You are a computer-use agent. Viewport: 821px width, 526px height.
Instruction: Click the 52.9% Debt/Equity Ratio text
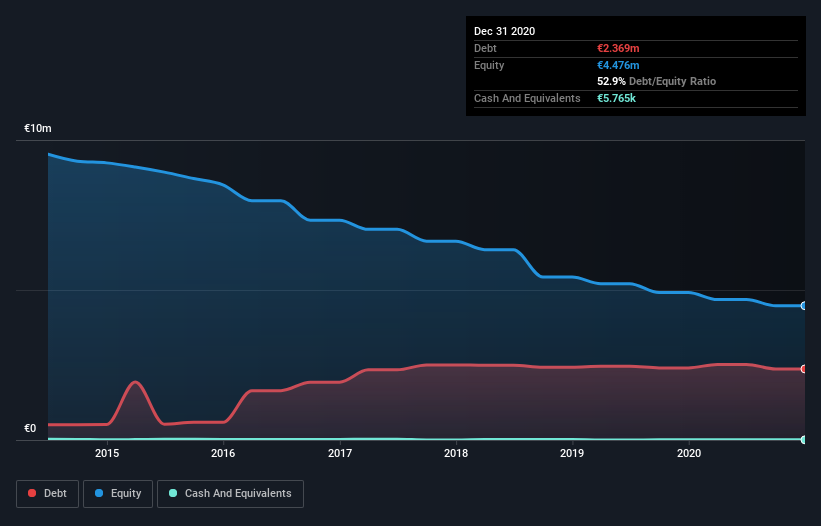657,81
